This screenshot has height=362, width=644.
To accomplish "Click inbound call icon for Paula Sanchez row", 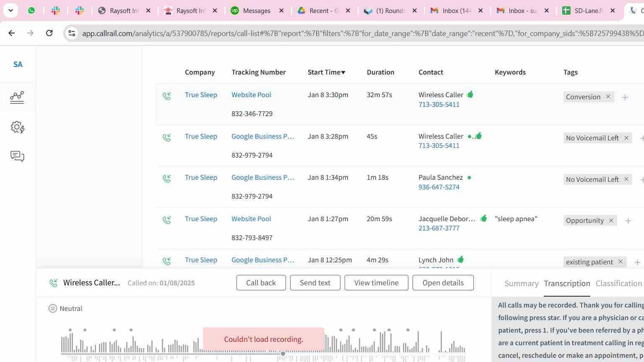I will [x=167, y=179].
